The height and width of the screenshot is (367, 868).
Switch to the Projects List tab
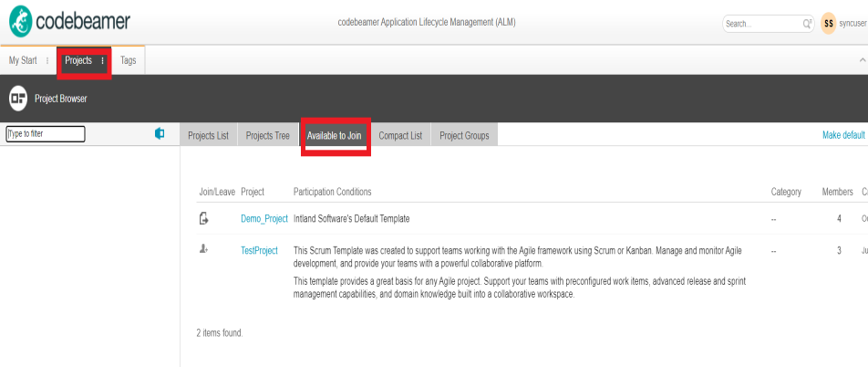pos(208,136)
